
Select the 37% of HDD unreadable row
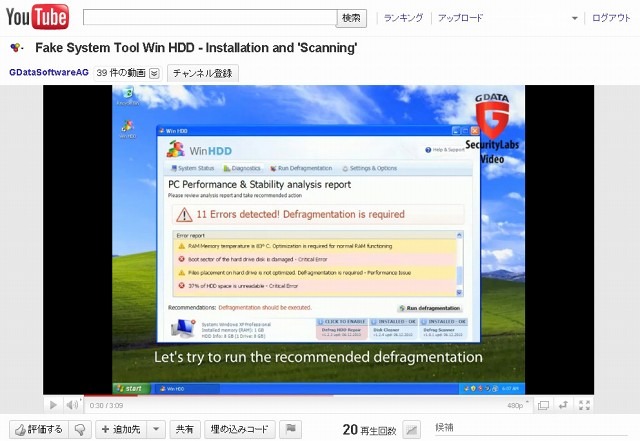click(314, 286)
